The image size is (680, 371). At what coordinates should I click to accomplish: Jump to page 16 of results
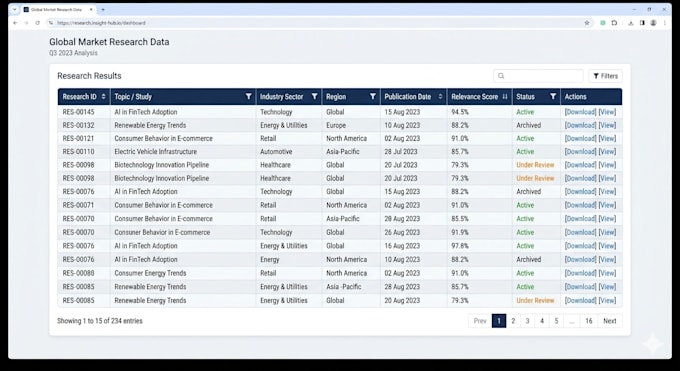(x=588, y=321)
